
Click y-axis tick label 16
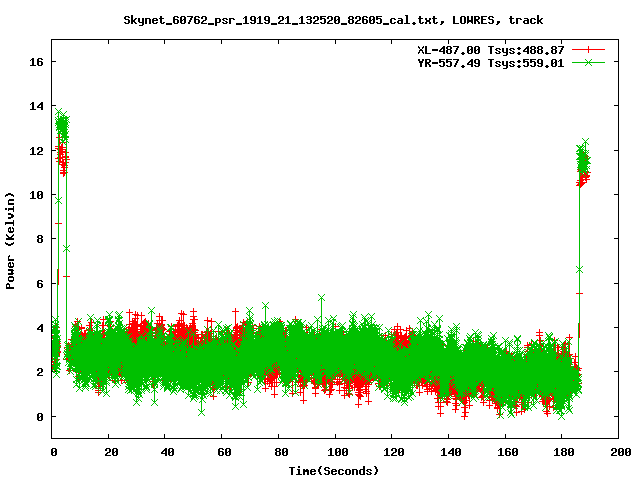click(x=36, y=62)
